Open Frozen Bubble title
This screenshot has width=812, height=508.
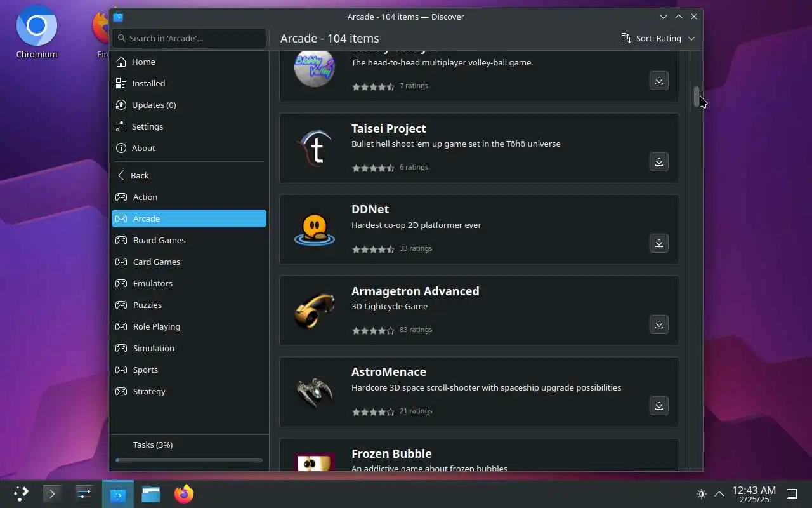[x=391, y=453]
